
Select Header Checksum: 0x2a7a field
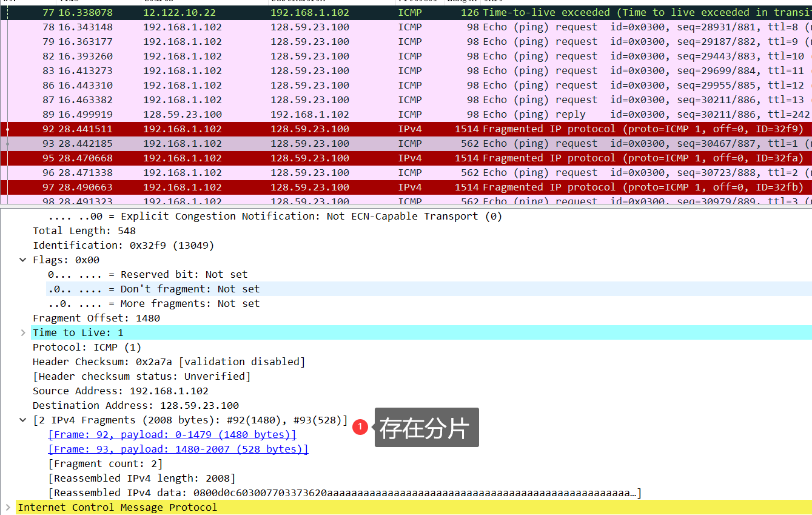[169, 362]
